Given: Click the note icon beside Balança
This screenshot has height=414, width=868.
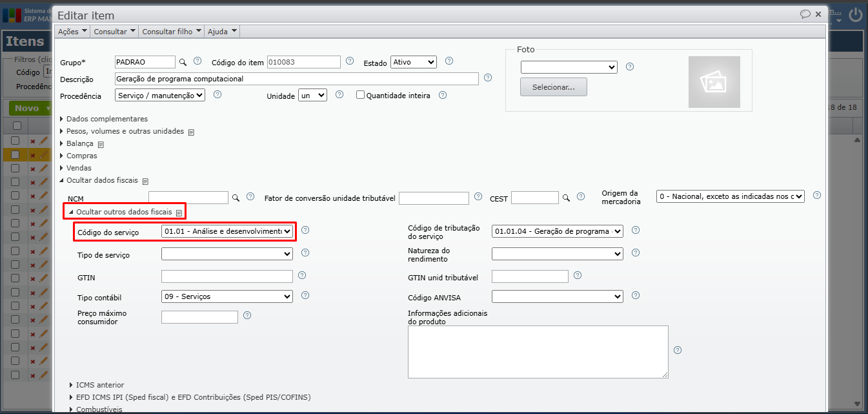Looking at the screenshot, I should (x=101, y=144).
